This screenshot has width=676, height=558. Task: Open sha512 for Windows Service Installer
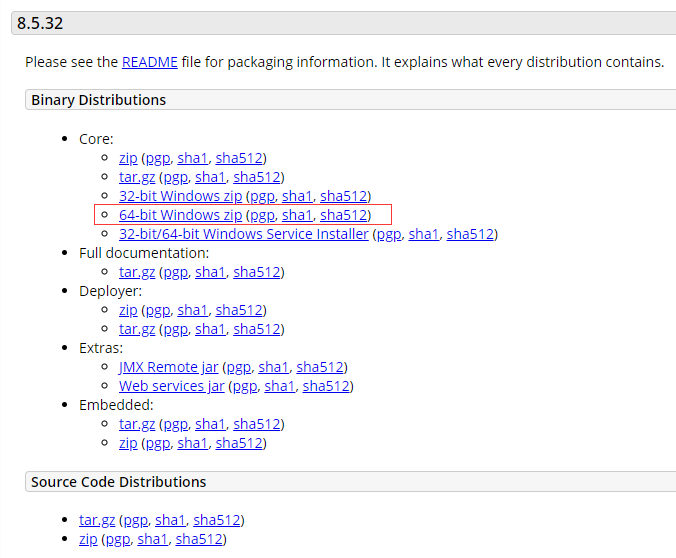pos(470,234)
